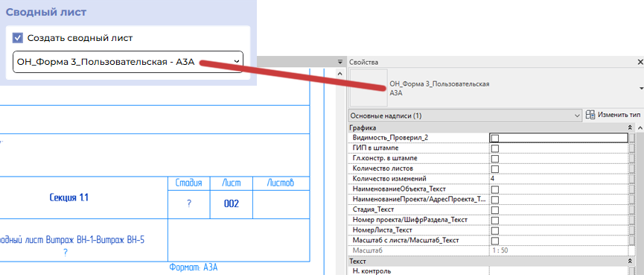Click the Стадия column header in stamp
The height and width of the screenshot is (275, 644).
tap(188, 183)
